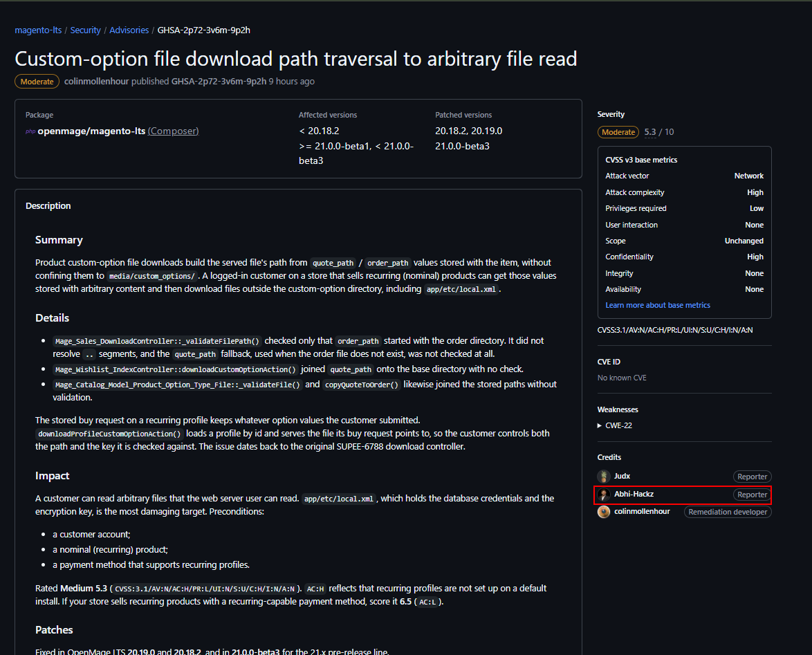Click the 'media/custom_options/' code snippet
This screenshot has height=655, width=812.
click(x=151, y=277)
